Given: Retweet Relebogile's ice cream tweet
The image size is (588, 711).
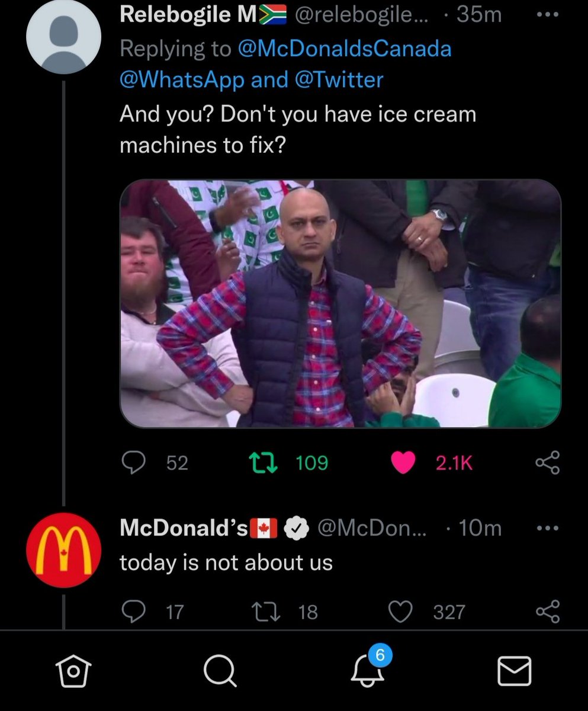Looking at the screenshot, I should click(264, 463).
